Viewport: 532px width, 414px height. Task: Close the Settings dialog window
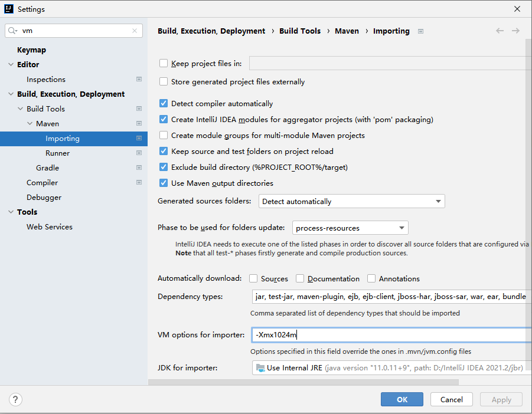(x=517, y=9)
